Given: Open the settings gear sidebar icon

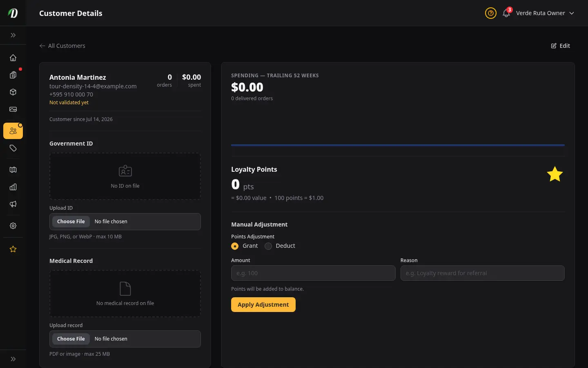Looking at the screenshot, I should (13, 226).
